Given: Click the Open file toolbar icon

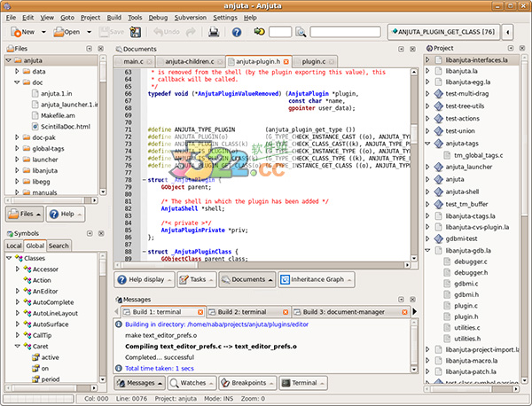Looking at the screenshot, I should (x=59, y=32).
